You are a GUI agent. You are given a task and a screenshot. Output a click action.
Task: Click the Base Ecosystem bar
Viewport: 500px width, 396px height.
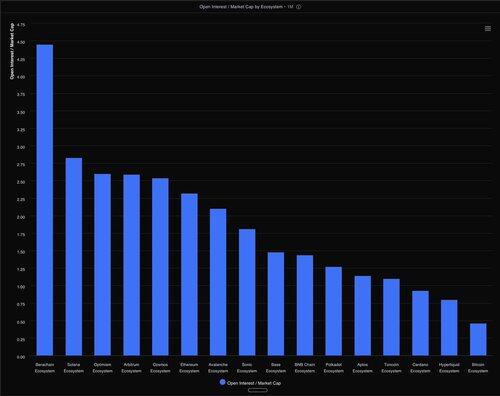tap(276, 304)
